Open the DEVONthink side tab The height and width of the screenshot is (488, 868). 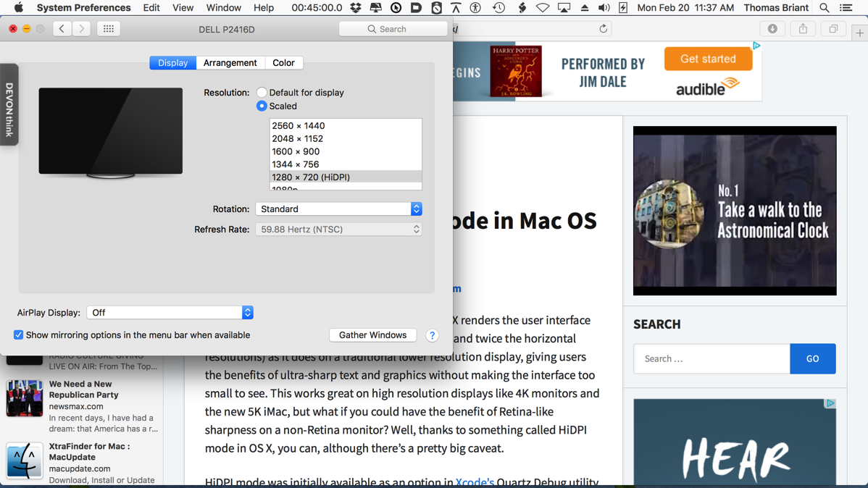click(9, 105)
